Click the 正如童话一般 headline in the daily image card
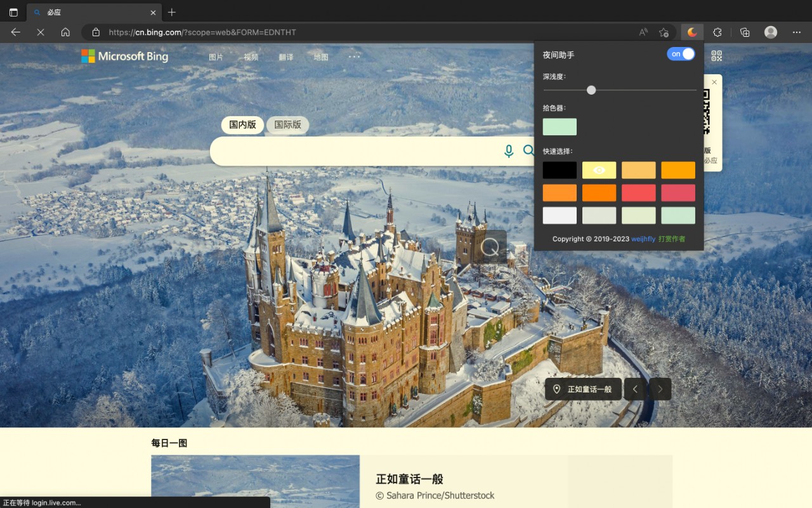812x508 pixels. point(410,479)
